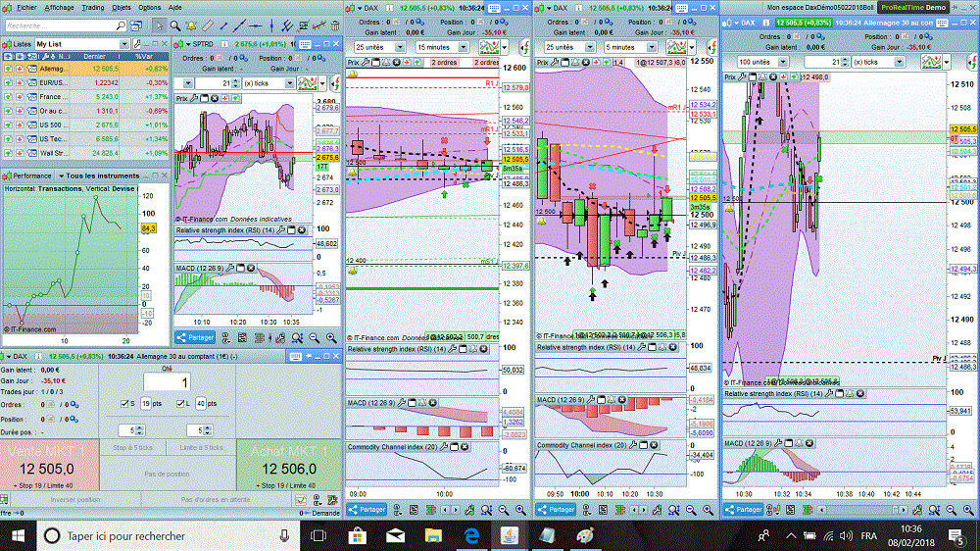Zoom in on 5 minutes DAX chart

tap(708, 510)
